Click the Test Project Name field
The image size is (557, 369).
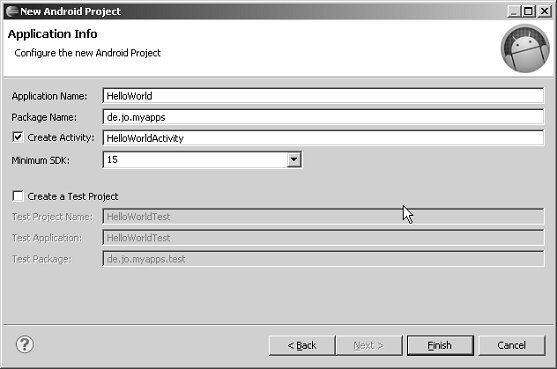pyautogui.click(x=323, y=216)
